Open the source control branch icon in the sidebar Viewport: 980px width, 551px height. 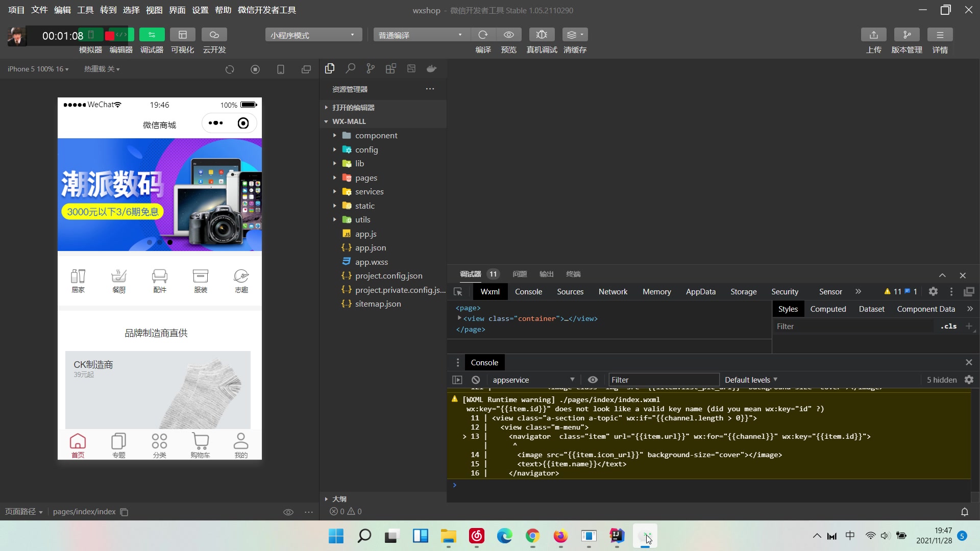tap(371, 68)
